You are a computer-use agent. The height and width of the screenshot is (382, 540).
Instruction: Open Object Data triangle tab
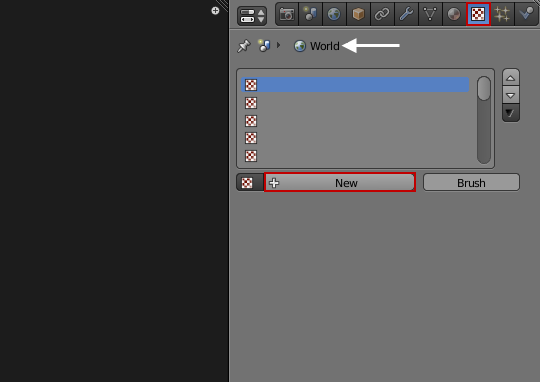click(x=430, y=14)
